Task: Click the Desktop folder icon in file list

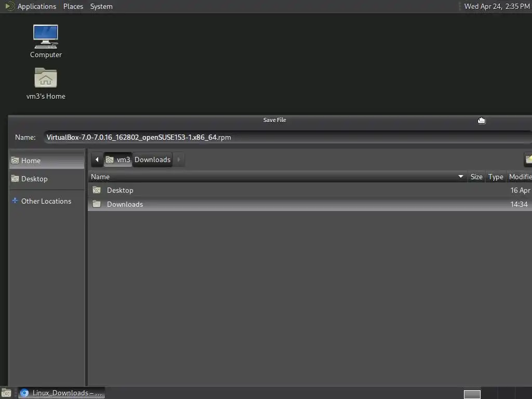Action: (97, 190)
